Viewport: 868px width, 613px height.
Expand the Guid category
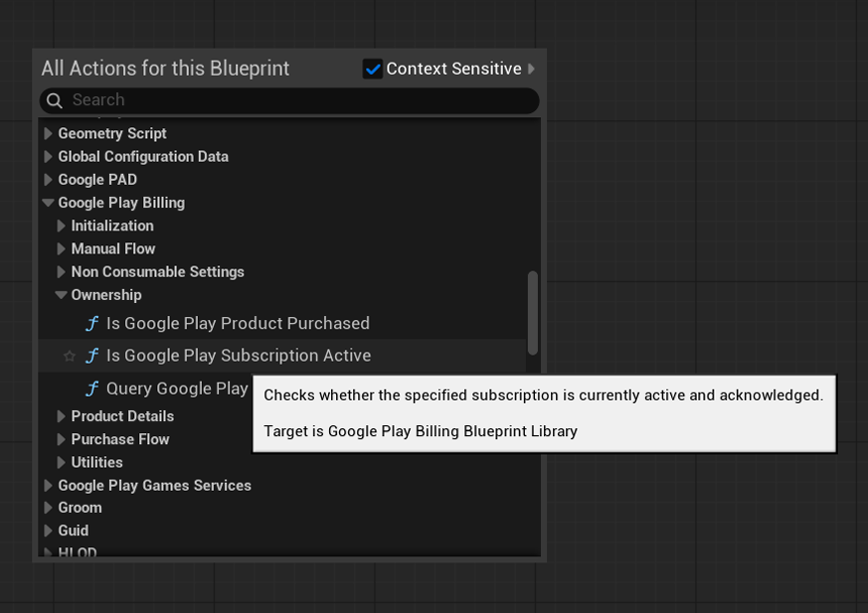(x=48, y=532)
